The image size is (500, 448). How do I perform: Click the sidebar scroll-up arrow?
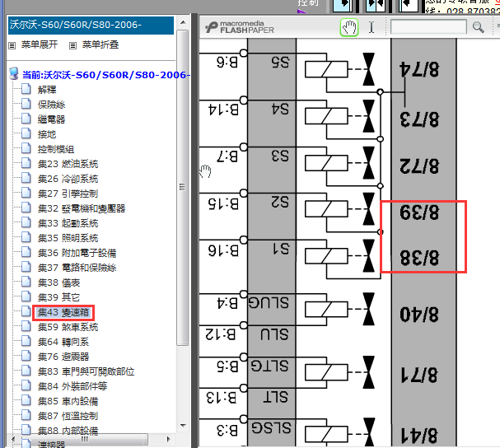tap(183, 22)
